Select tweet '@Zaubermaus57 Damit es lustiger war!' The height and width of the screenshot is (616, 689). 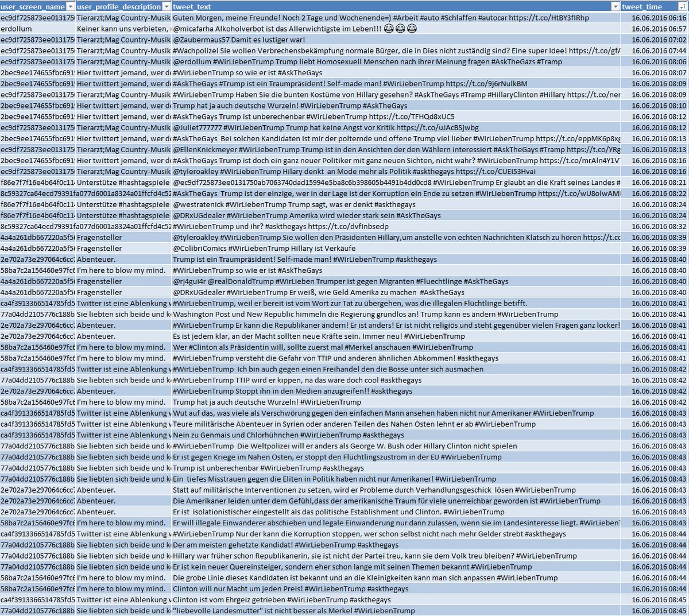coord(396,40)
